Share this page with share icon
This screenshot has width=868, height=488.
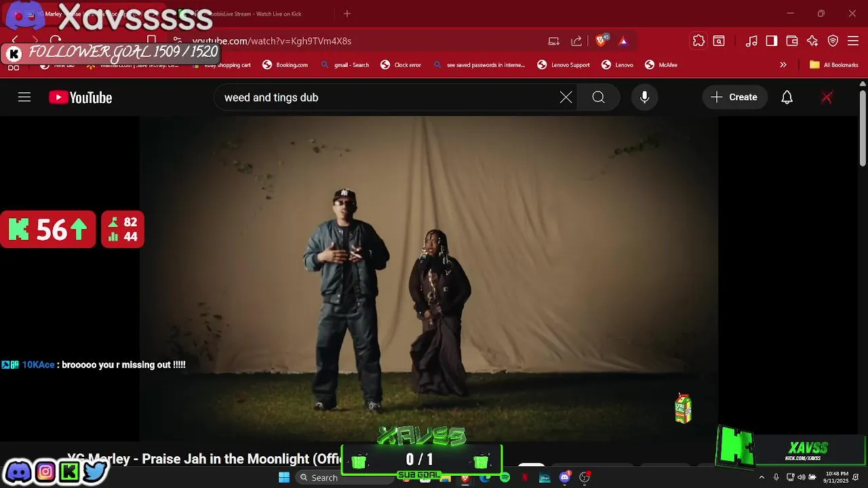click(576, 41)
